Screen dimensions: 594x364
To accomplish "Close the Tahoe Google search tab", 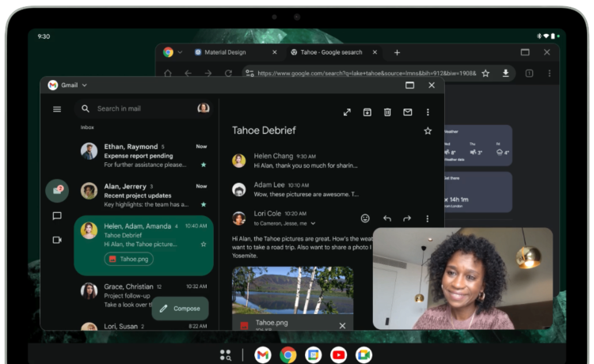I will tap(375, 52).
